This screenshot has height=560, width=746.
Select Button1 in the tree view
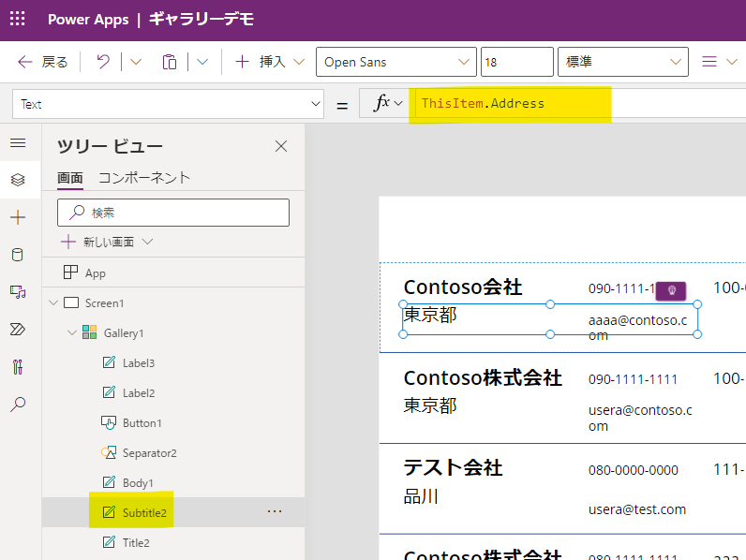click(x=142, y=423)
